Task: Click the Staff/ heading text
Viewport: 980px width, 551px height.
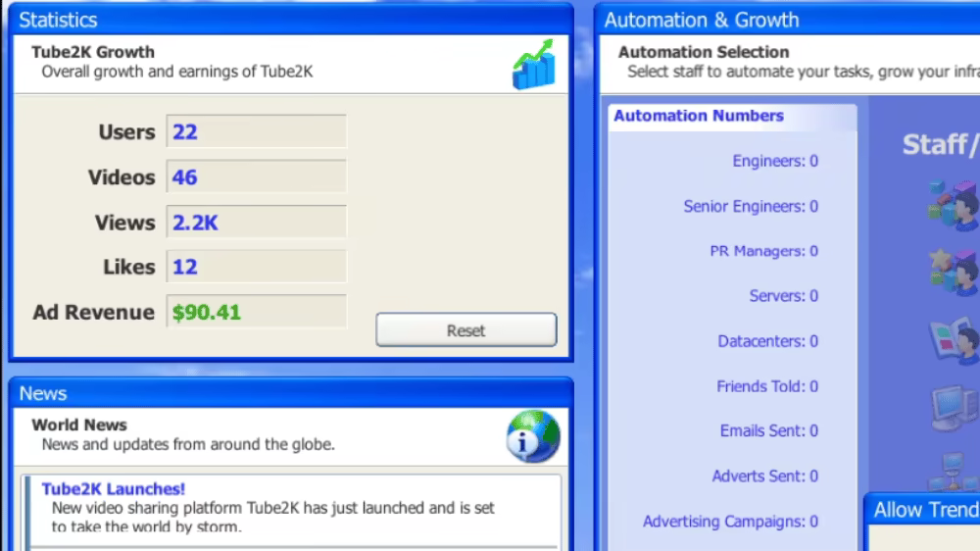Action: click(x=941, y=145)
